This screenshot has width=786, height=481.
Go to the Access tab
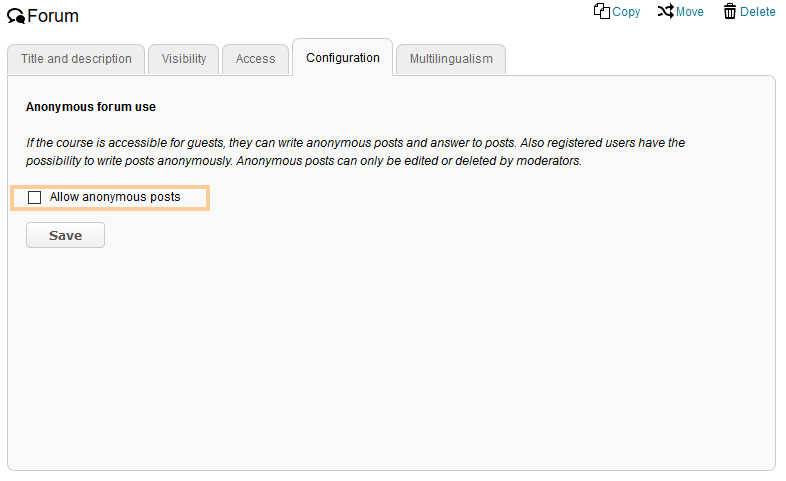click(x=255, y=59)
